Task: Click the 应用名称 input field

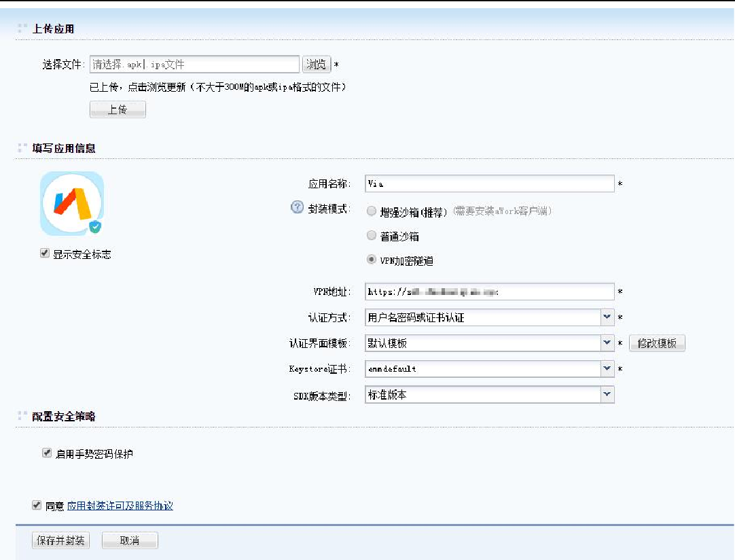Action: coord(489,183)
